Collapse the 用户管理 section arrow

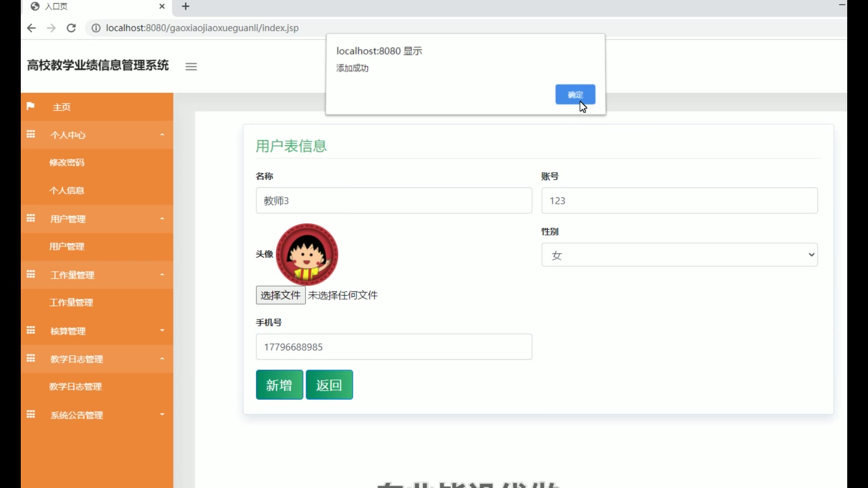pos(162,219)
